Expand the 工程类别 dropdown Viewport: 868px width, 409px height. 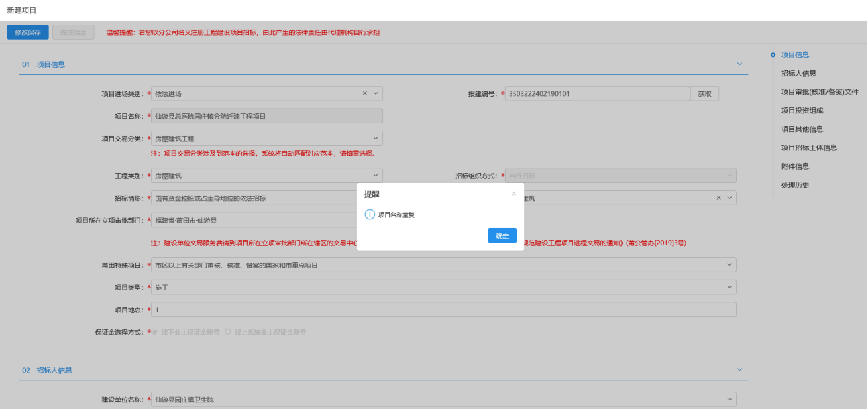[x=375, y=176]
